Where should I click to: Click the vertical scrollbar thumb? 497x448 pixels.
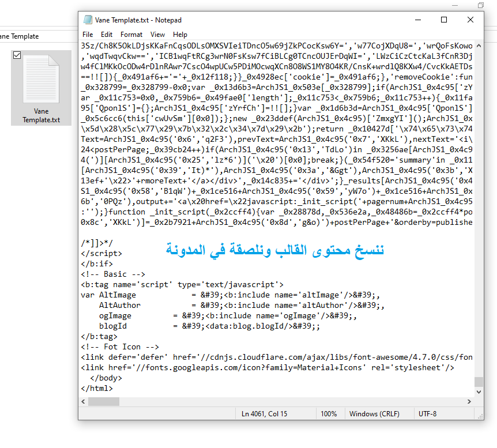coord(479,382)
